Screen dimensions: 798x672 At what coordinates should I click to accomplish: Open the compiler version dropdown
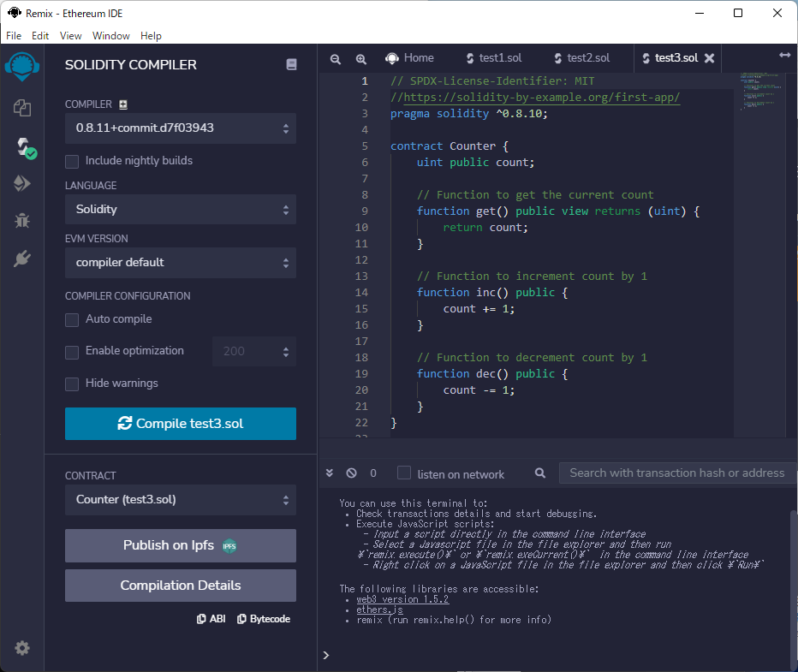coord(180,128)
